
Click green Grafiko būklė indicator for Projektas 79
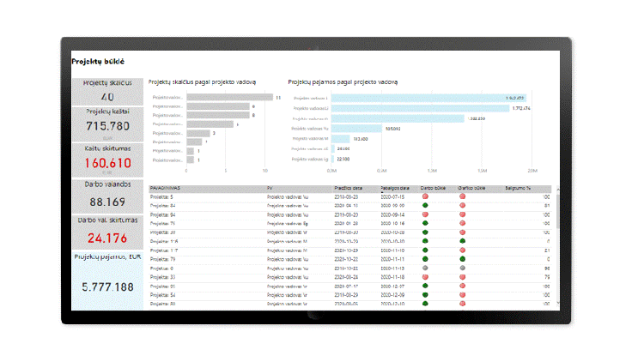pos(463,259)
